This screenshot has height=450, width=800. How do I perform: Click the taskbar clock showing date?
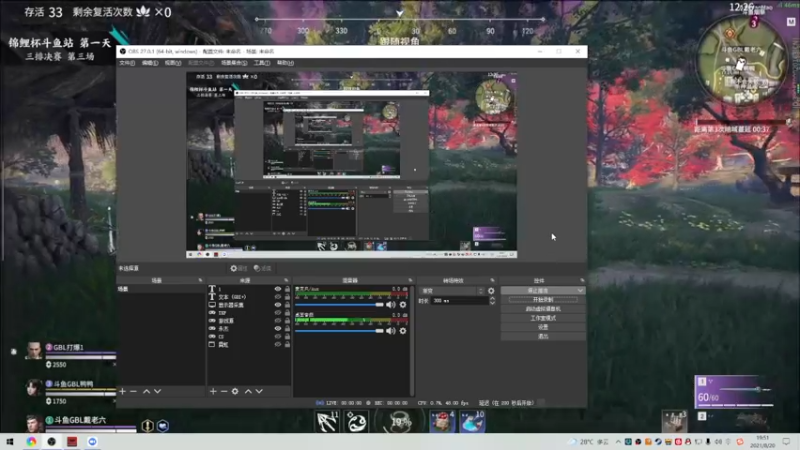[x=763, y=441]
